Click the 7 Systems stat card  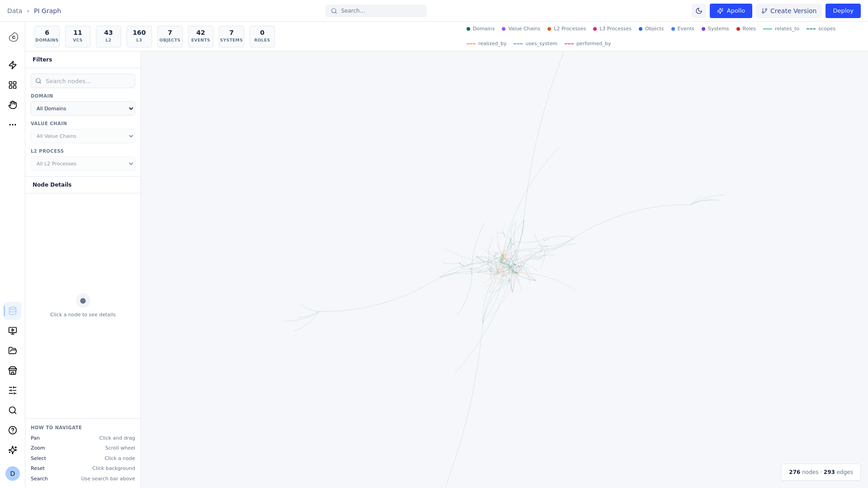231,37
